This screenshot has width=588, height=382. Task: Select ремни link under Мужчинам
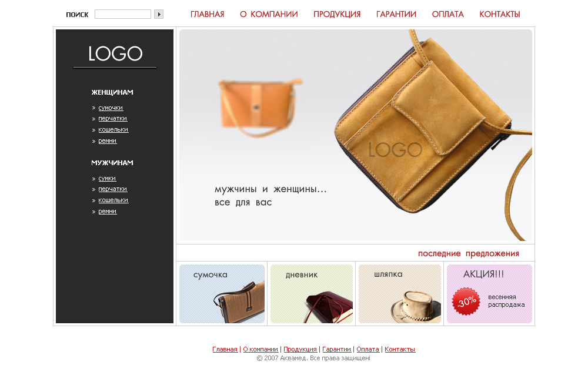point(107,212)
